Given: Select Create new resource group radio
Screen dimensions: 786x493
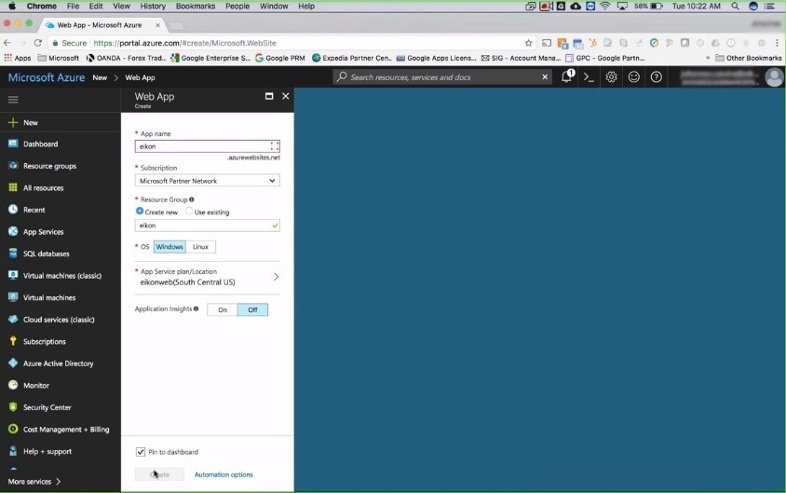Looking at the screenshot, I should [x=139, y=211].
